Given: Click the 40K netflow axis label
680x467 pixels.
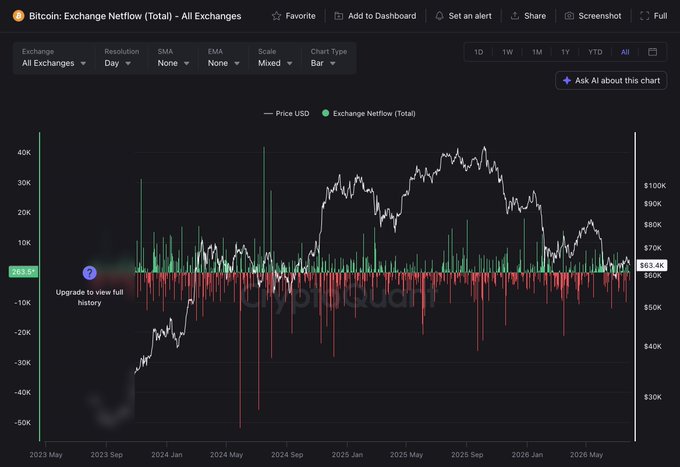Looking at the screenshot, I should click(x=24, y=153).
